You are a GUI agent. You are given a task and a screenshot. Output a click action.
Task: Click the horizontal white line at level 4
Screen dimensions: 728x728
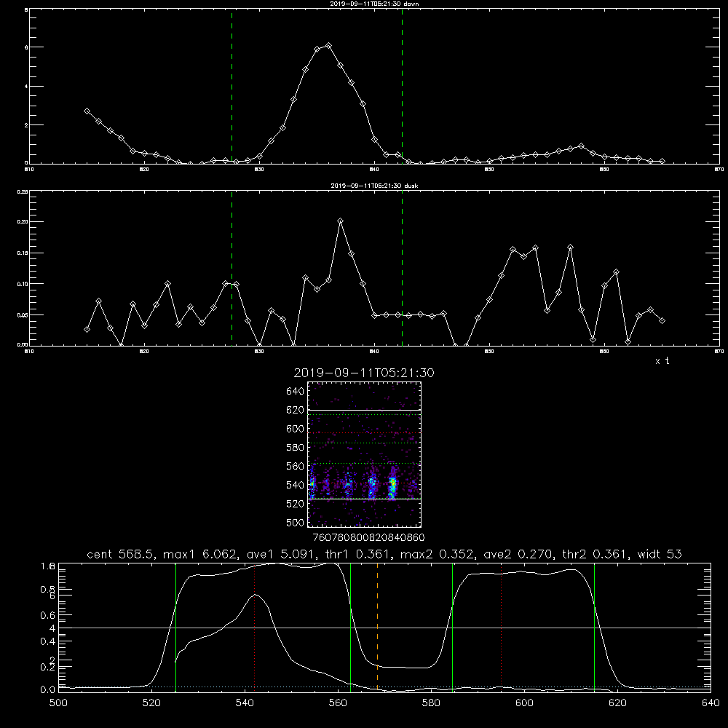(384, 628)
